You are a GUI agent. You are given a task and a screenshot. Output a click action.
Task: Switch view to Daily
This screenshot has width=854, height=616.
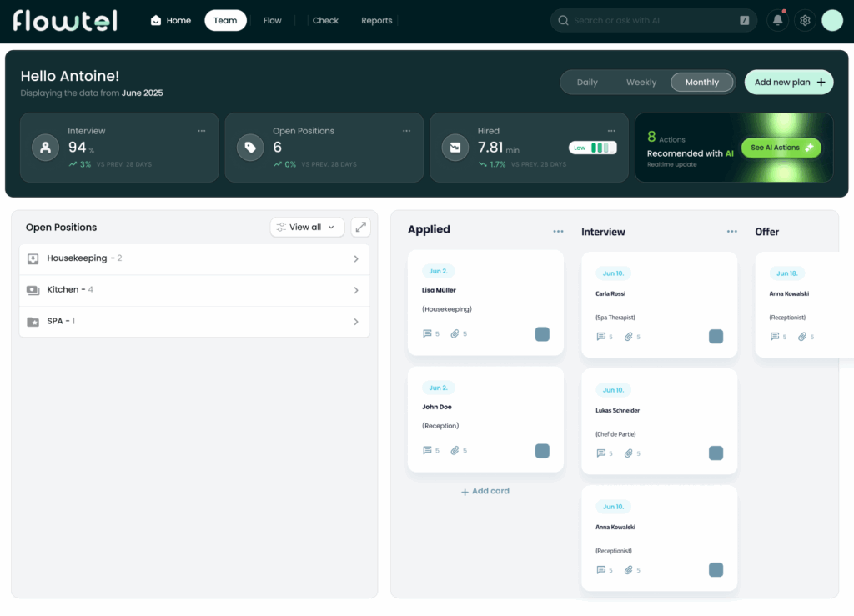(x=587, y=83)
